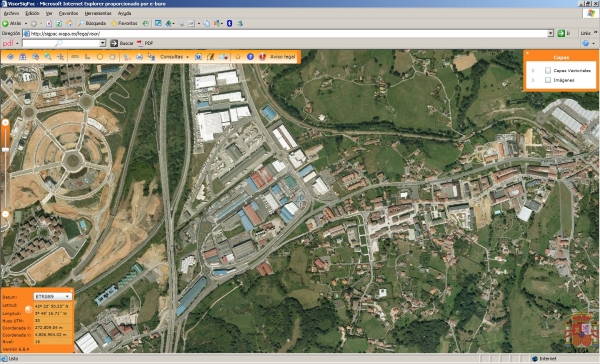Click the zoom magnifier tool in map toolbar

click(x=48, y=57)
